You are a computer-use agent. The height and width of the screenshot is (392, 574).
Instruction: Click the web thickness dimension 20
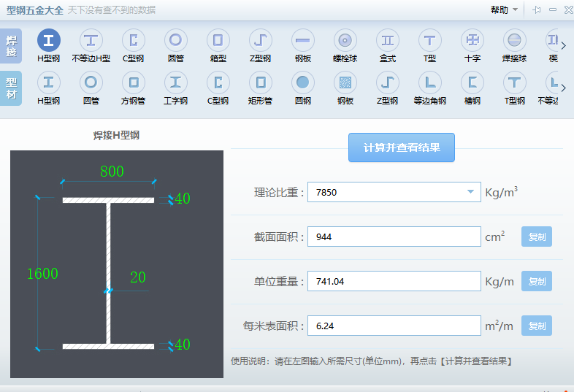138,277
